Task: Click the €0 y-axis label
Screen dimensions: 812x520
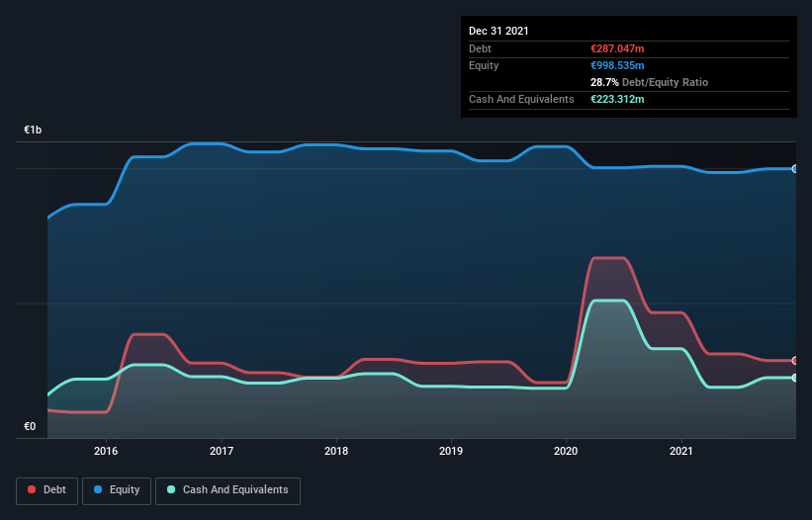Action: pyautogui.click(x=30, y=426)
